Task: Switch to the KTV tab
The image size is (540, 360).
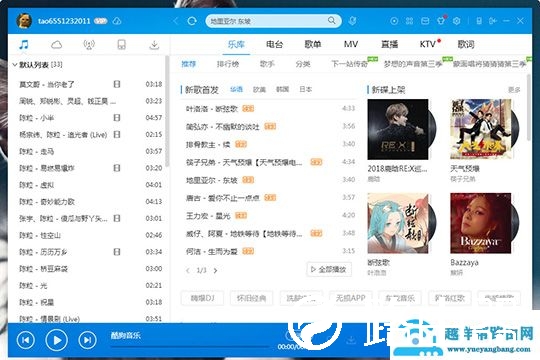Action: click(428, 44)
